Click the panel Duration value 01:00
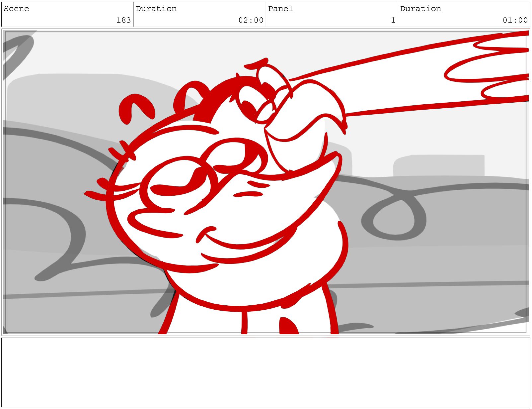The height and width of the screenshot is (409, 532). click(515, 20)
